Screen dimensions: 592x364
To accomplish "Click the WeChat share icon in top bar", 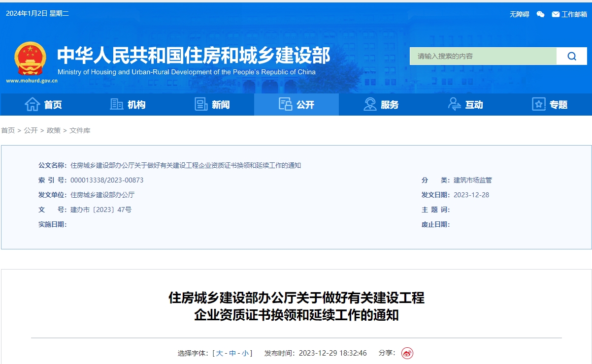I will click(x=540, y=15).
